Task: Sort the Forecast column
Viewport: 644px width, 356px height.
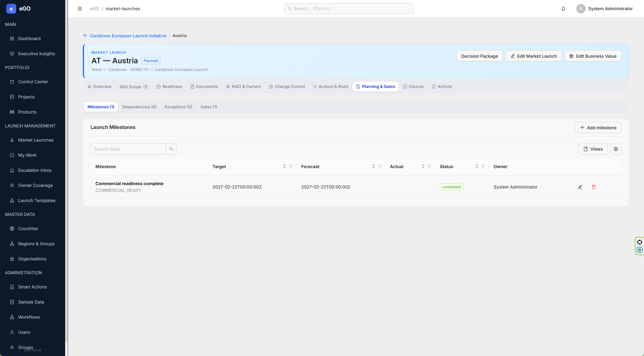Action: (373, 167)
